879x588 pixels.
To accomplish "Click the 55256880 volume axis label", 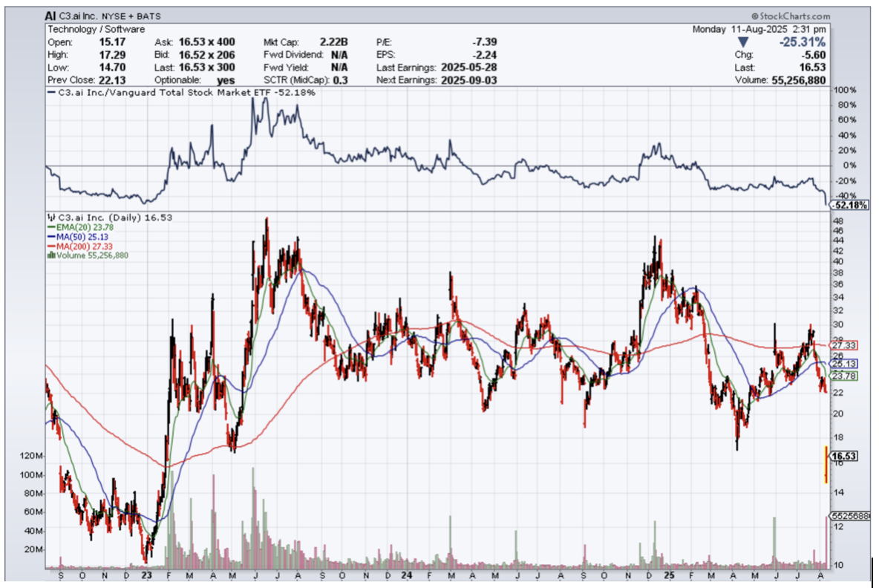I will coord(851,516).
